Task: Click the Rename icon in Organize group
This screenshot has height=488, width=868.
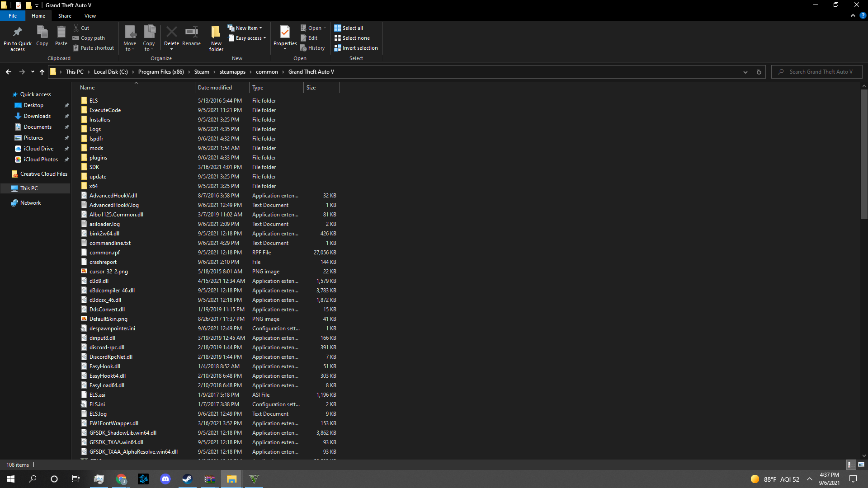Action: (x=191, y=33)
